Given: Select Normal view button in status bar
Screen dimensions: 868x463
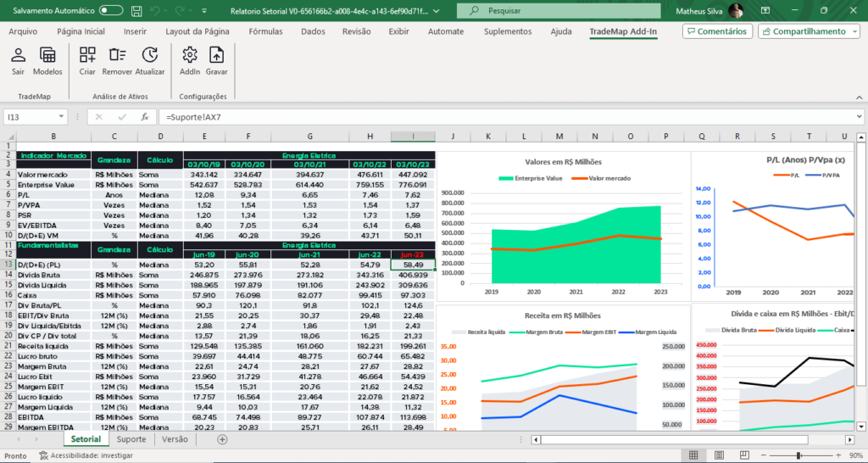Looking at the screenshot, I should click(x=693, y=455).
